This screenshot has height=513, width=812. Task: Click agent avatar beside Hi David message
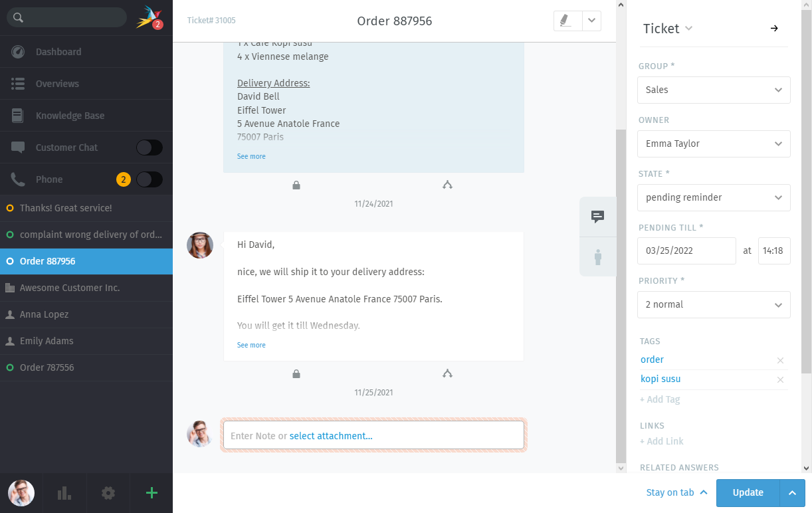click(x=200, y=245)
